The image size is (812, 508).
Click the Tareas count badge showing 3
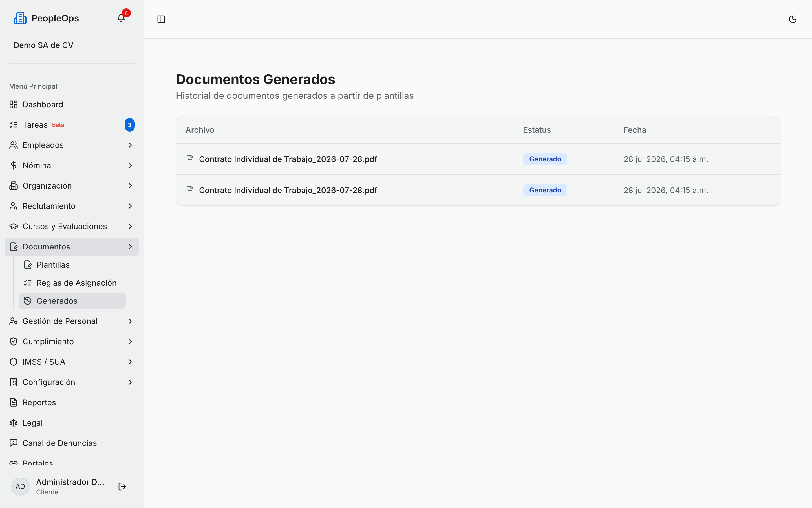pyautogui.click(x=129, y=125)
